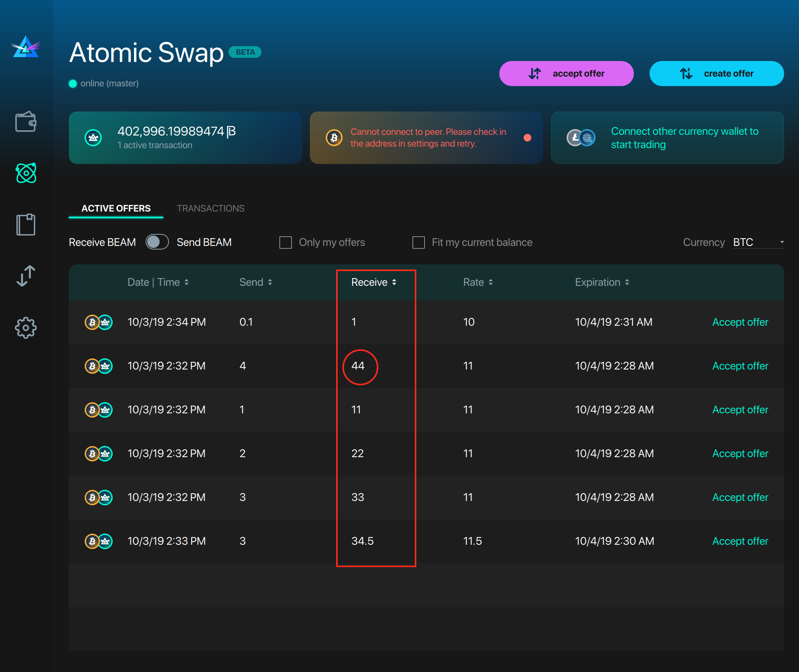This screenshot has width=799, height=672.
Task: Accept offer in the Receive 22 row
Action: pos(740,454)
